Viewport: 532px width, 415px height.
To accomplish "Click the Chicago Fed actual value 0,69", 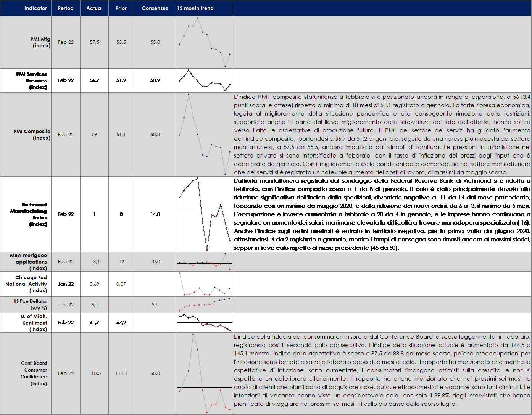I will [x=94, y=284].
